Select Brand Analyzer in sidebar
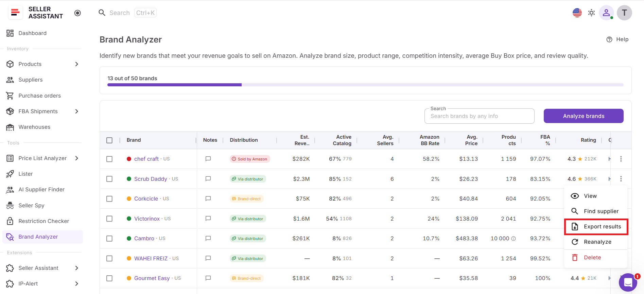 pyautogui.click(x=42, y=237)
